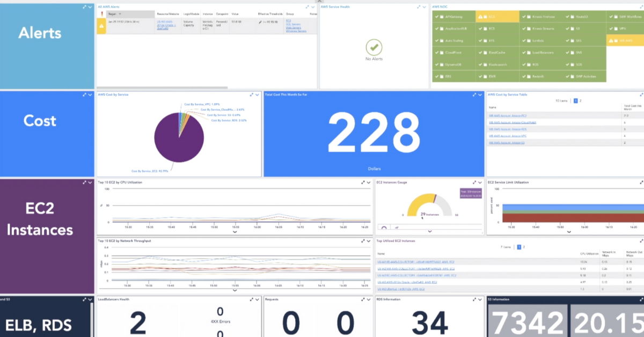Open the AWS Service Health widget options menu
This screenshot has width=644, height=337.
425,7
